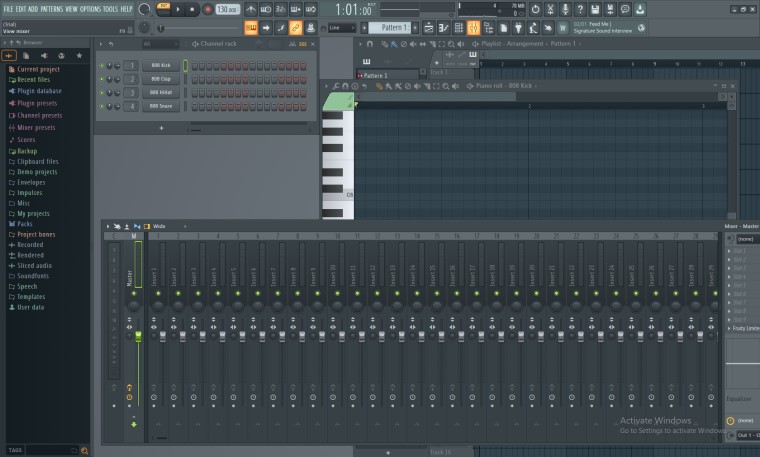Mute the 808 Kick channel green light
Image resolution: width=760 pixels, height=457 pixels.
click(x=102, y=65)
